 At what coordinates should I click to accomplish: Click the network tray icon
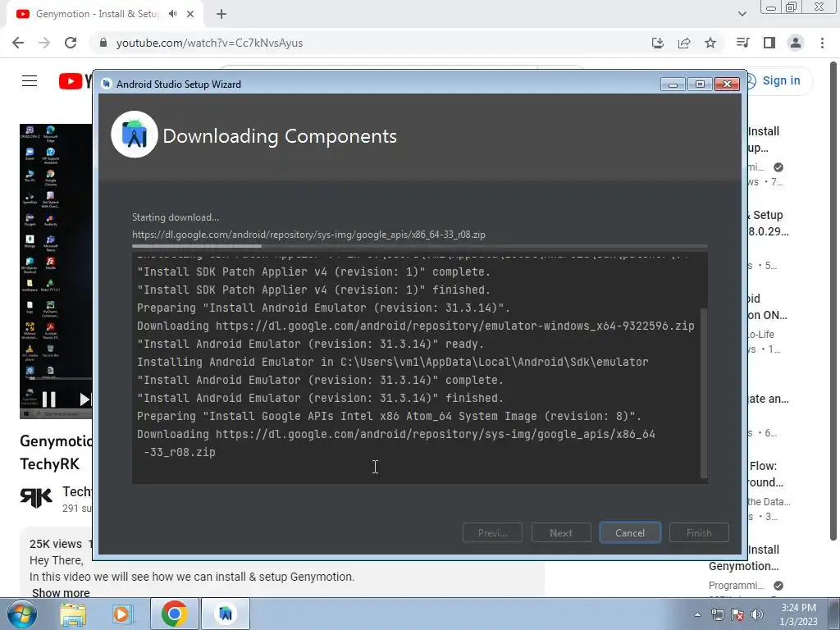pos(717,614)
